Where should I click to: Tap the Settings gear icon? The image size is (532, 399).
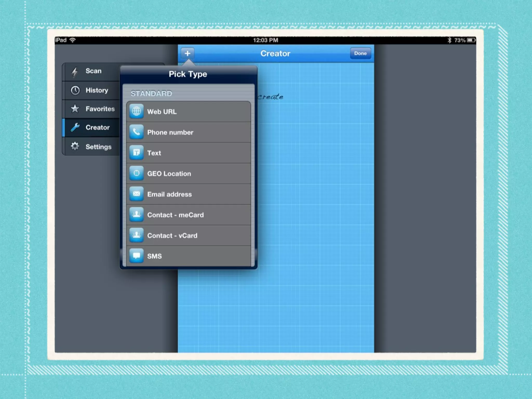coord(75,146)
